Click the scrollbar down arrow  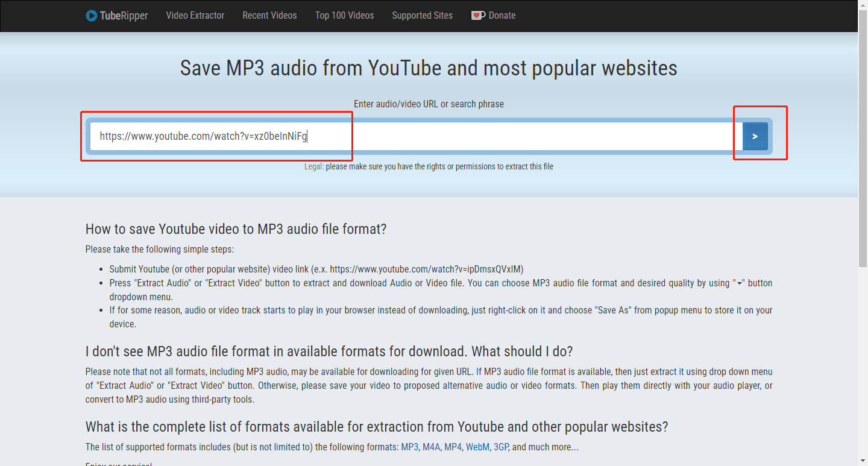[x=863, y=461]
